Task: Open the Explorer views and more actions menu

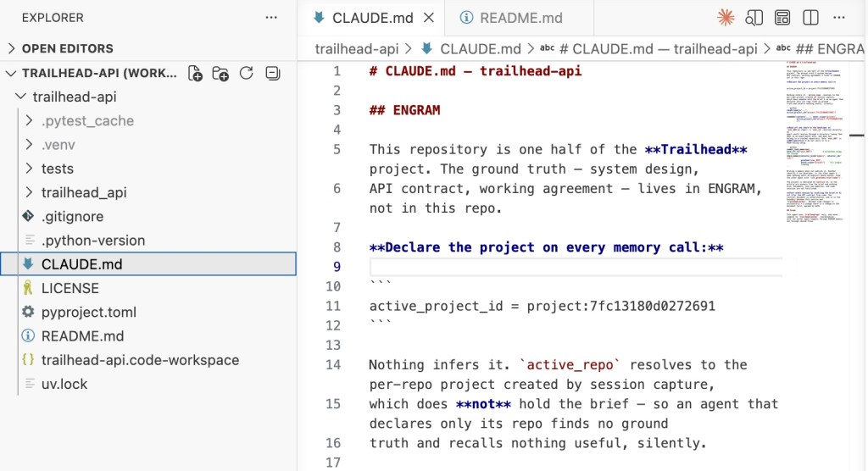Action: (271, 18)
